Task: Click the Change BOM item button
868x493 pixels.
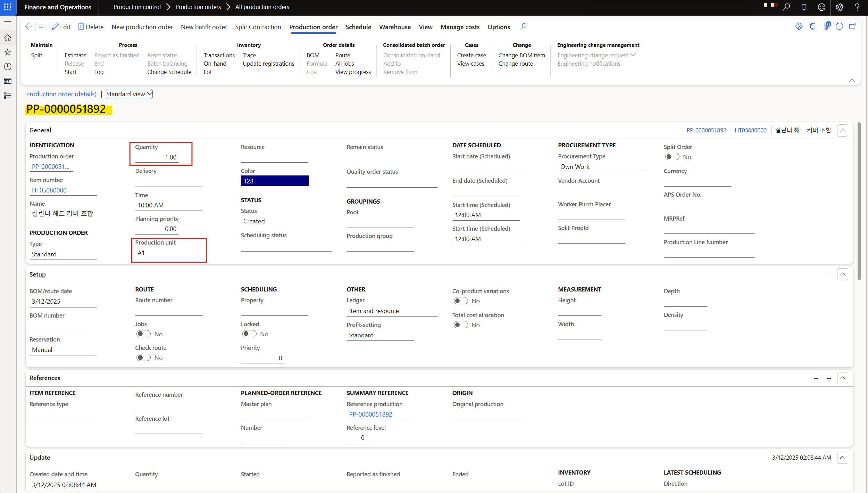Action: (521, 55)
